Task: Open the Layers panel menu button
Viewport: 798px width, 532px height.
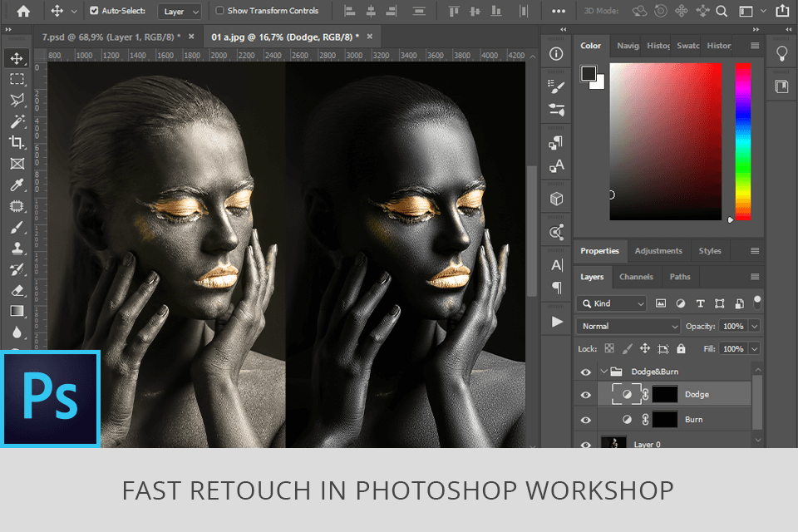Action: (755, 277)
